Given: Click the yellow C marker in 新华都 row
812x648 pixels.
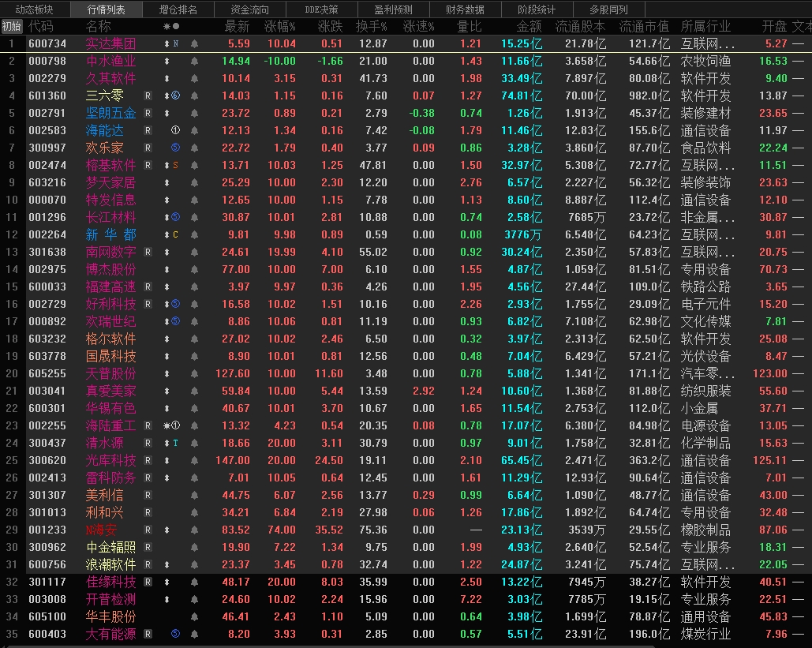Looking at the screenshot, I should pos(175,234).
